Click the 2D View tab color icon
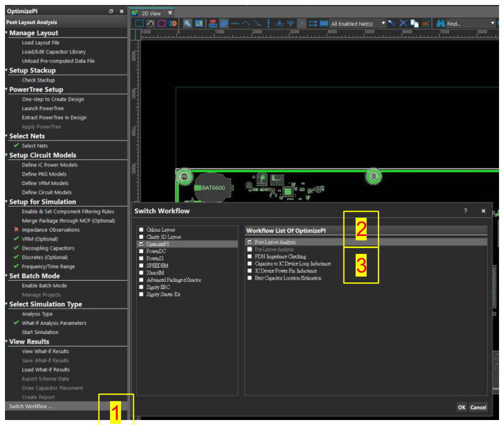 point(135,13)
